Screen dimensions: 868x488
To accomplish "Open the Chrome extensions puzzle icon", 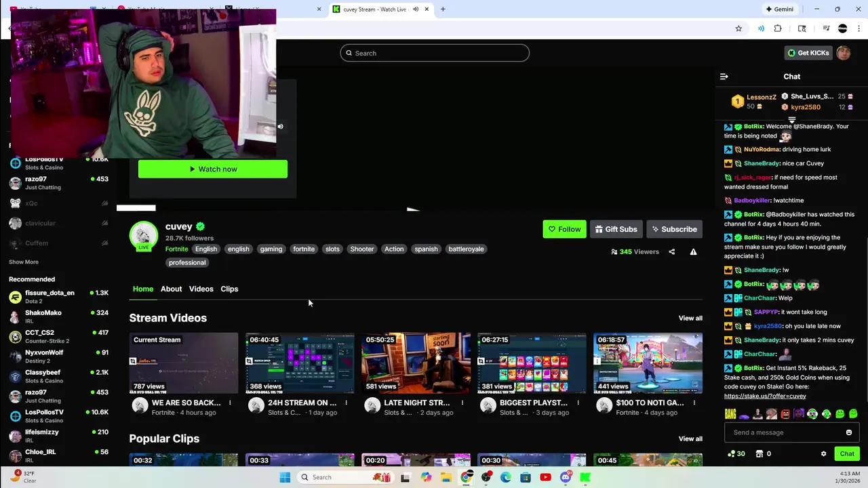I will point(778,28).
